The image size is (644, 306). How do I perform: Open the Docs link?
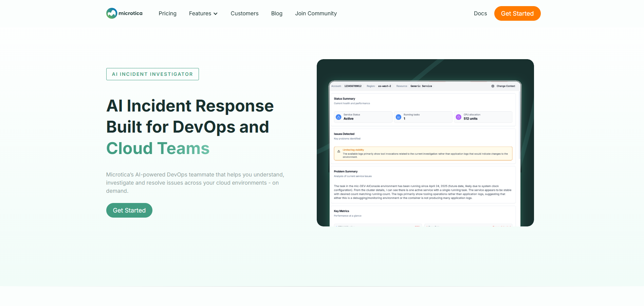pos(480,13)
